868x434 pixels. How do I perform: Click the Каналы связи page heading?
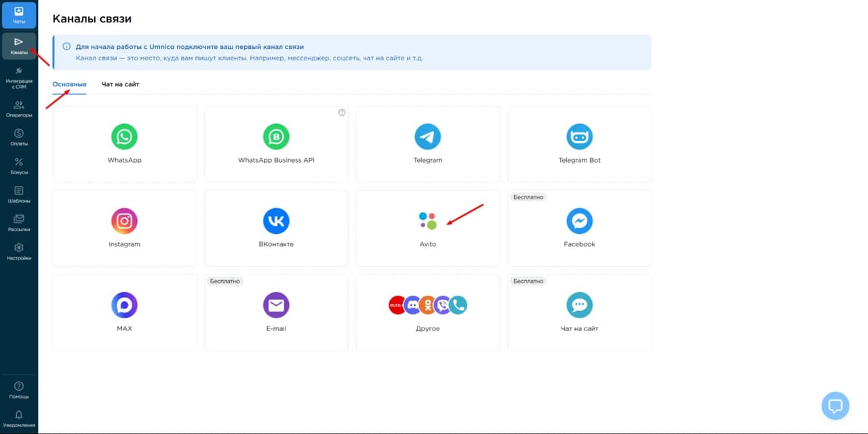coord(92,19)
